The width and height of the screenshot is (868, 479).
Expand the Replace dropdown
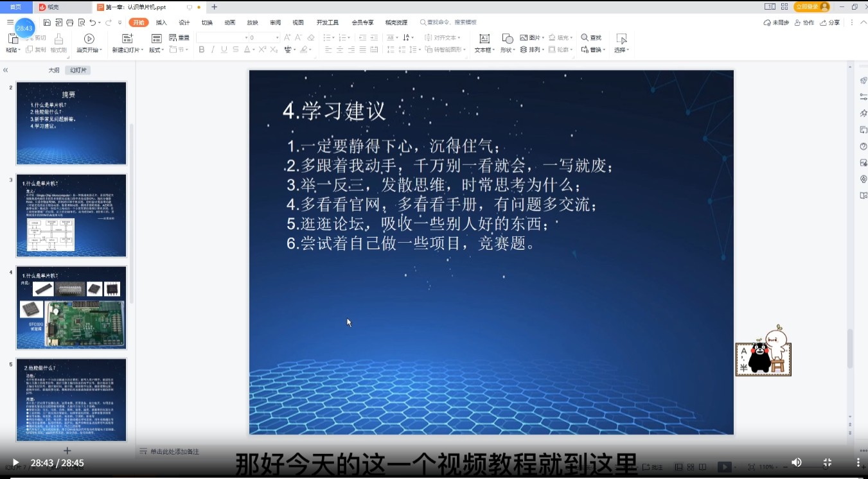click(x=604, y=50)
